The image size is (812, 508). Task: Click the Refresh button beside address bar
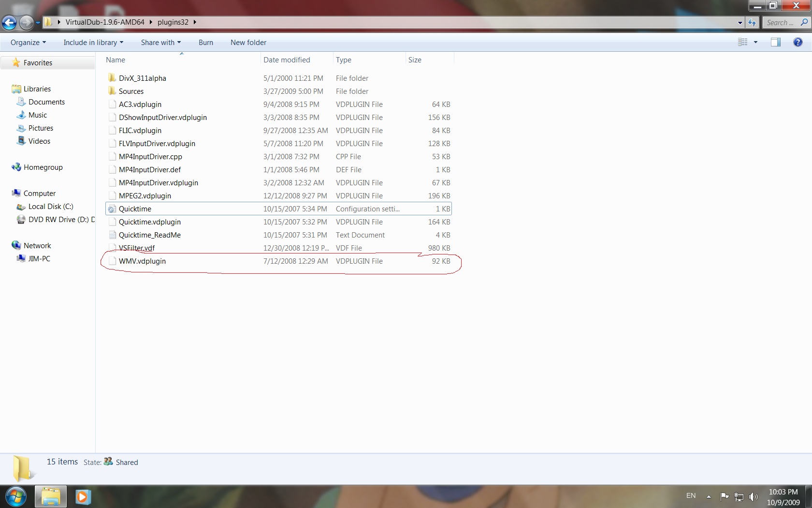(752, 22)
